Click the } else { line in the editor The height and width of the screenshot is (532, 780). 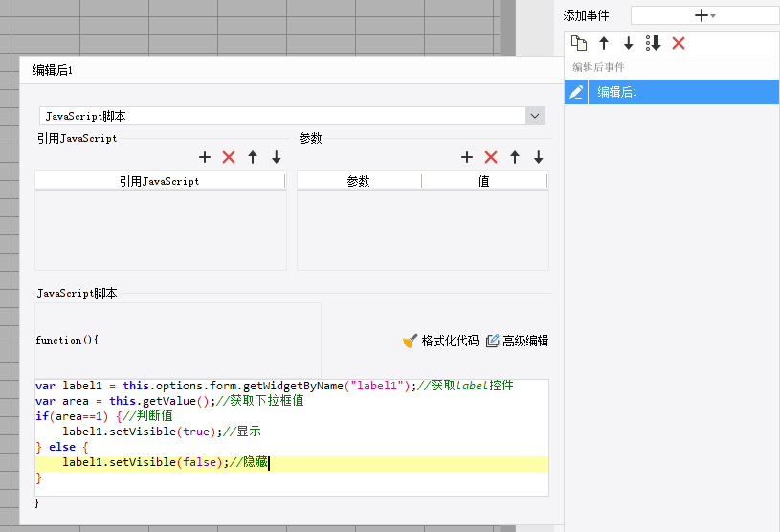[62, 447]
